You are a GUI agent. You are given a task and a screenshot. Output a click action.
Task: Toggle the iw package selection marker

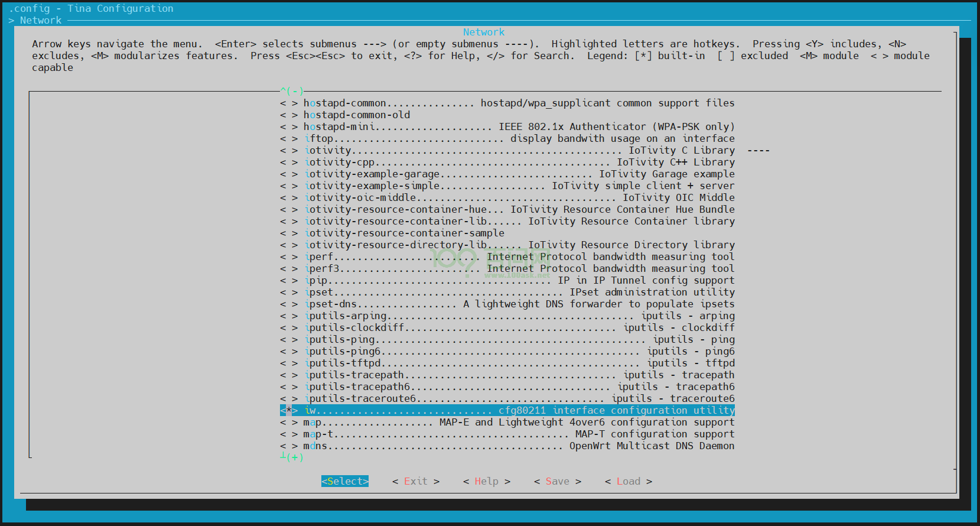point(289,410)
